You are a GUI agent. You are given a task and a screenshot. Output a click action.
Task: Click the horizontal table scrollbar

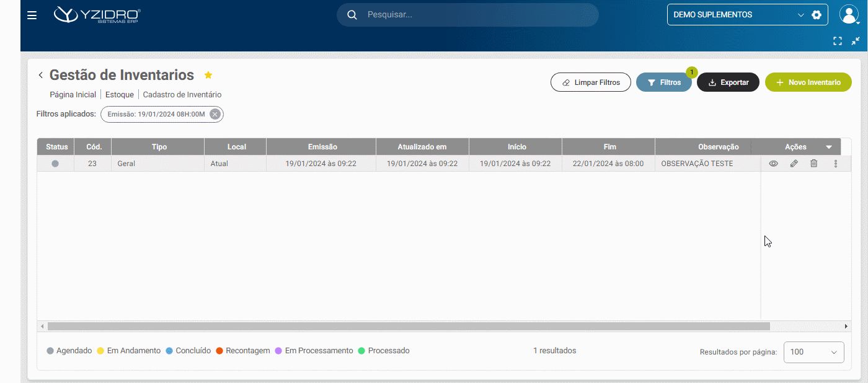coord(408,326)
